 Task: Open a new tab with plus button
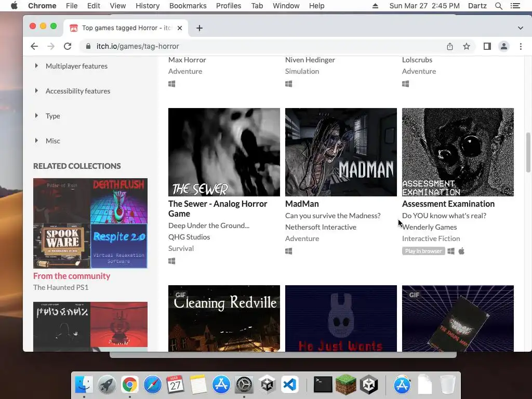(199, 28)
